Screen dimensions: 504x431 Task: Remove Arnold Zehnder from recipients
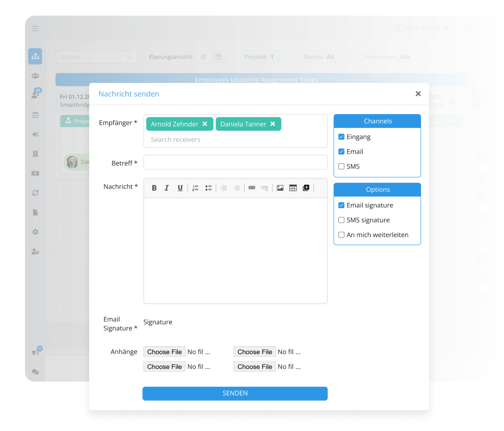click(x=205, y=124)
